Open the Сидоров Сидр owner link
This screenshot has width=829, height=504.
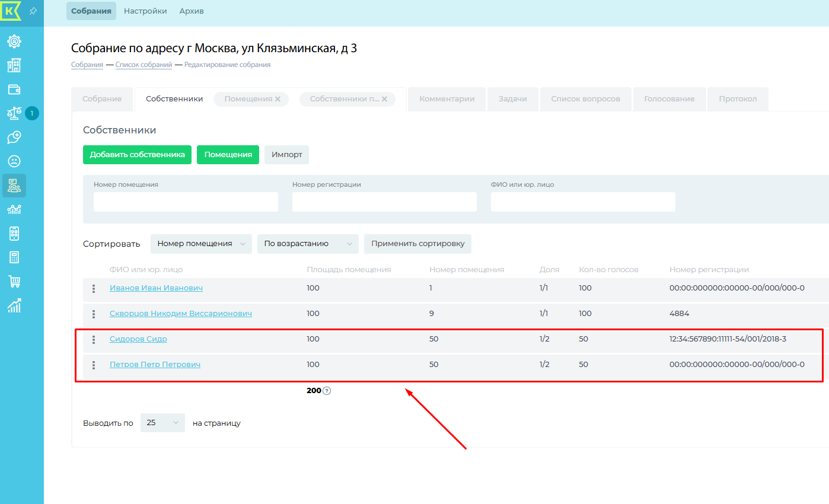138,339
